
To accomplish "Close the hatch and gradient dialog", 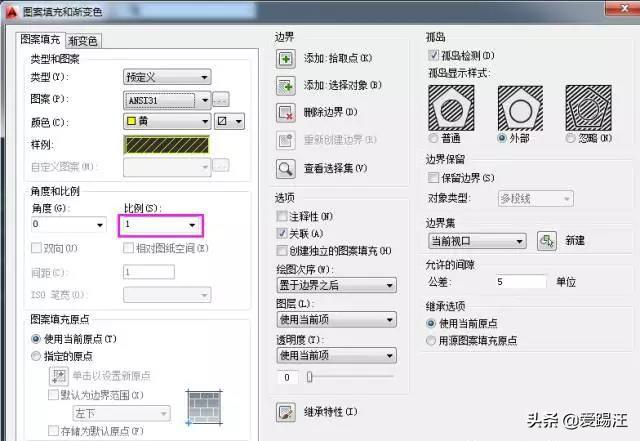I will coord(624,8).
